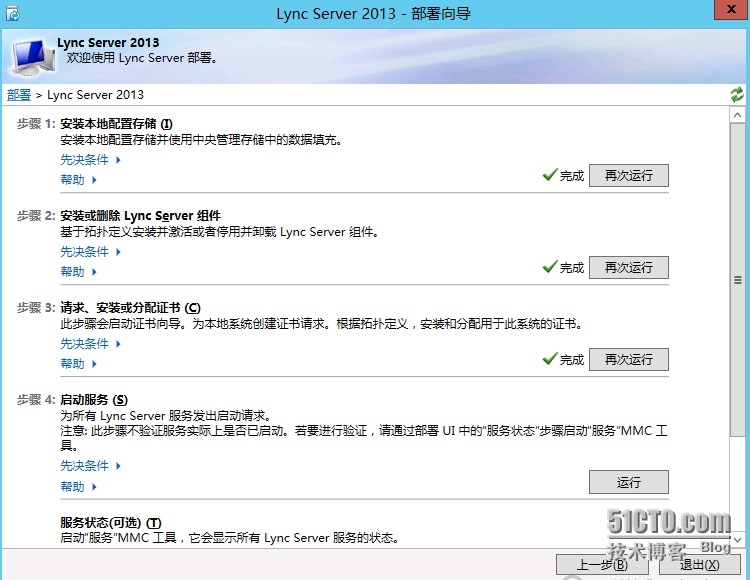Close the deployment wizard window
Screen dimensions: 750x580
[731, 10]
